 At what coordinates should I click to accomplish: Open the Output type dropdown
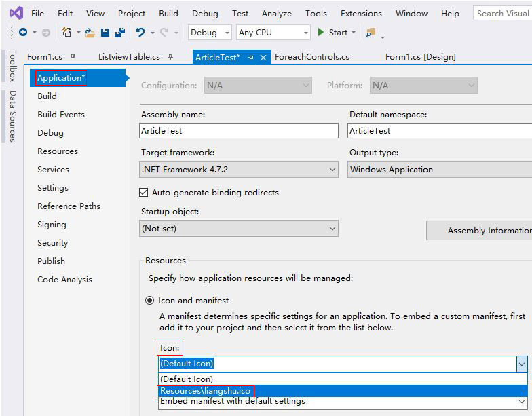pos(440,170)
